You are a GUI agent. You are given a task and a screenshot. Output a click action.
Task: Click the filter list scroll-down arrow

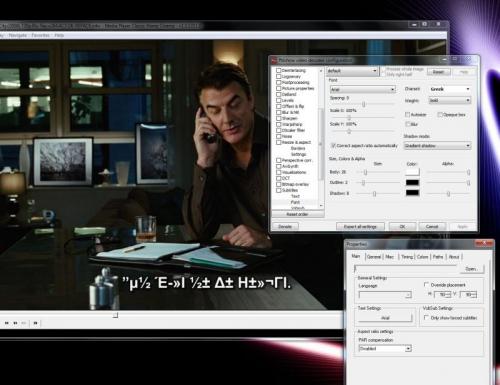pos(321,206)
